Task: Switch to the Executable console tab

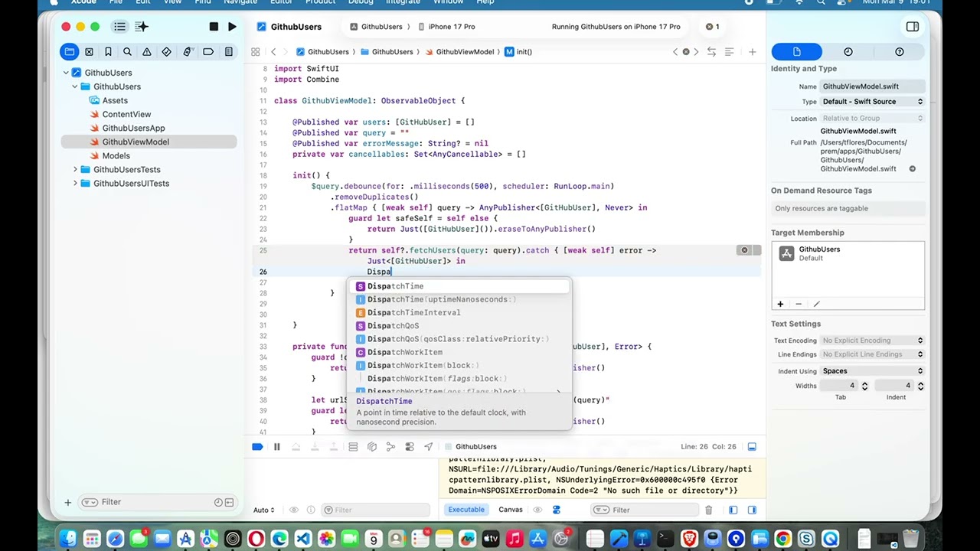Action: [x=466, y=510]
